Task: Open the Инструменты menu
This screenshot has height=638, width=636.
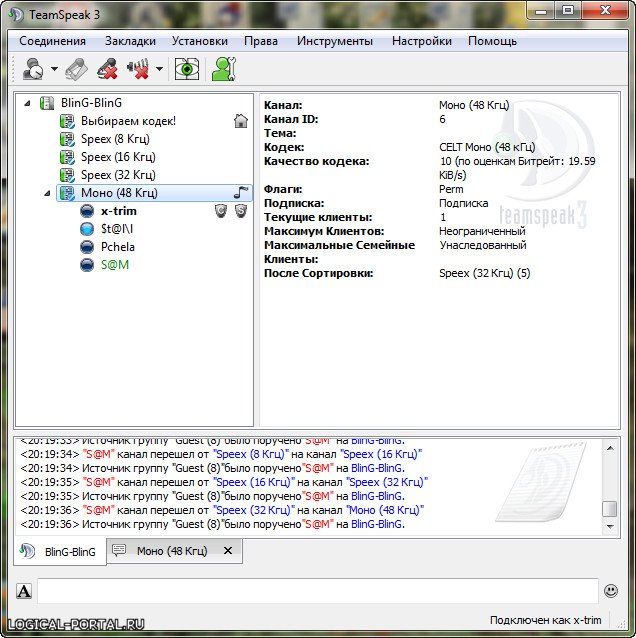Action: tap(334, 41)
